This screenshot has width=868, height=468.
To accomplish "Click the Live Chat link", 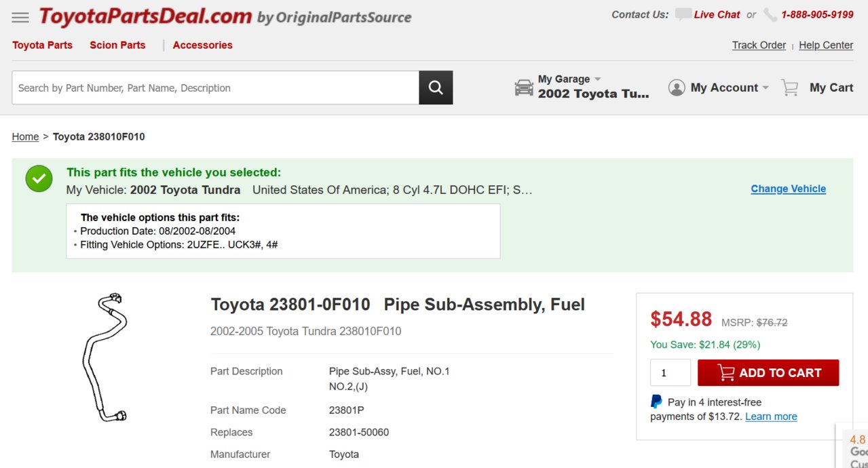I will point(717,14).
